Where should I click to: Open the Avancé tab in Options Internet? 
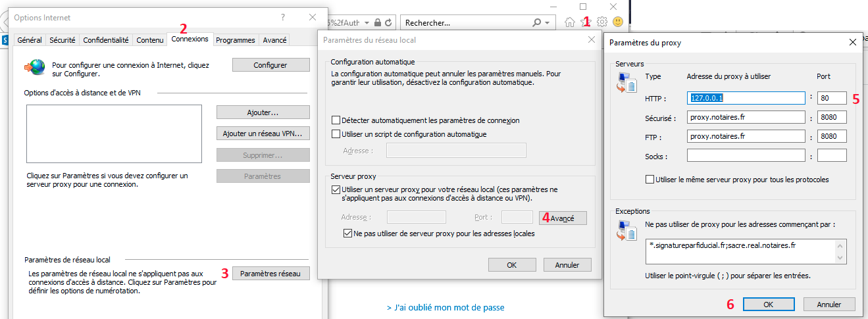[x=274, y=40]
